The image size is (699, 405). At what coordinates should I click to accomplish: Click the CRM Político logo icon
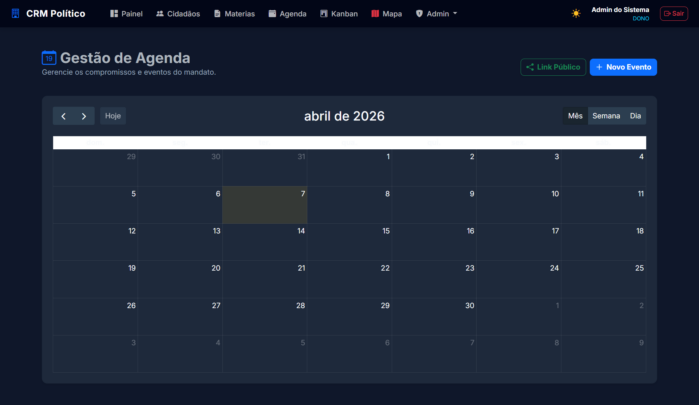(15, 14)
